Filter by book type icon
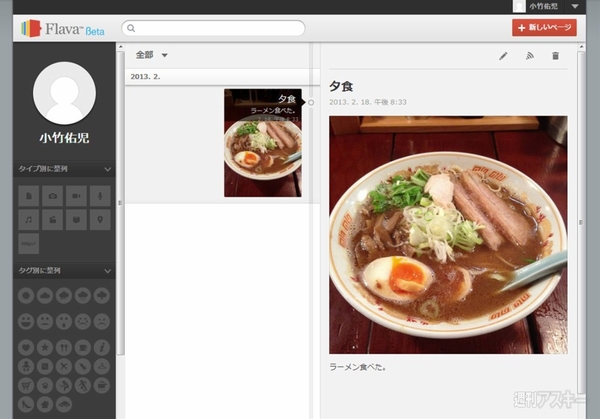The width and height of the screenshot is (600, 419). [x=76, y=220]
